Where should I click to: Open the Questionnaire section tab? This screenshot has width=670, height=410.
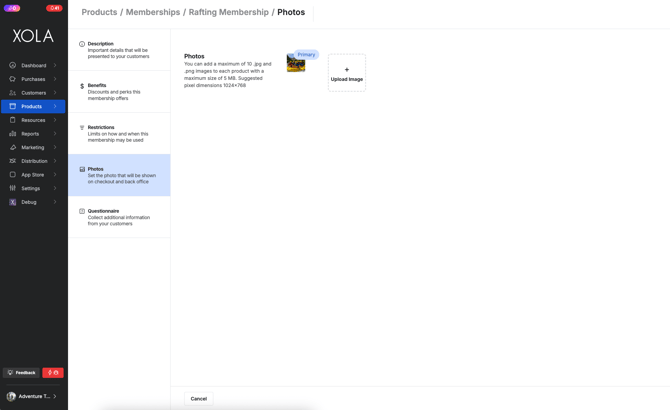tap(119, 217)
